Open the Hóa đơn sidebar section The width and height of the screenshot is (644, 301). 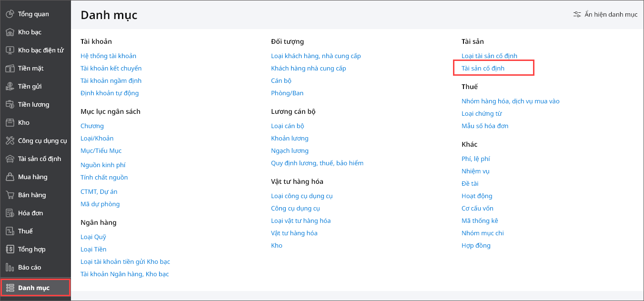pos(30,213)
